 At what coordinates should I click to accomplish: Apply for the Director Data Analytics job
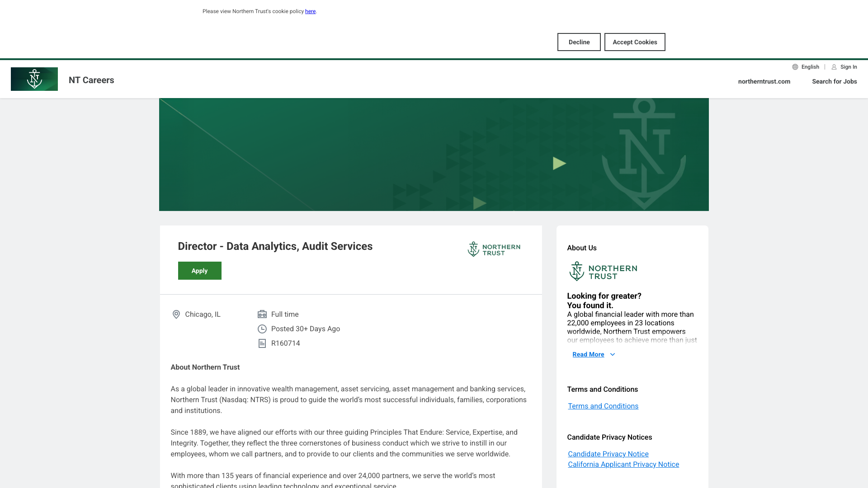[200, 271]
